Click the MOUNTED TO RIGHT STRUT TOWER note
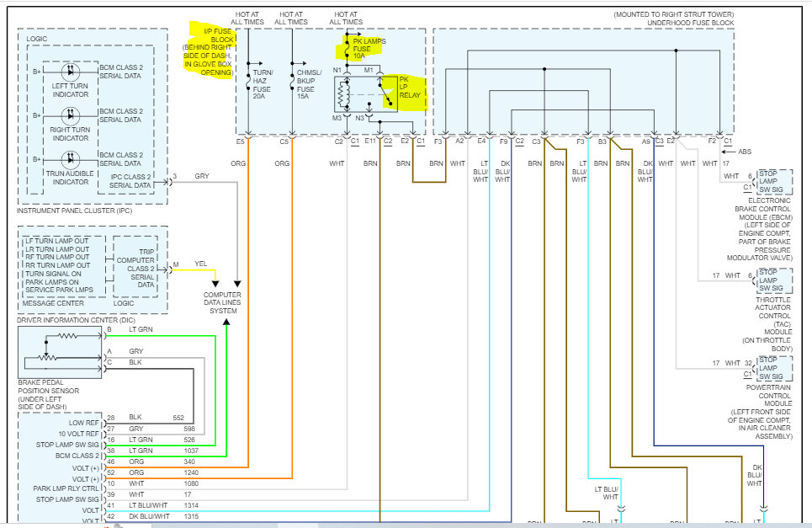This screenshot has height=528, width=812. [674, 14]
